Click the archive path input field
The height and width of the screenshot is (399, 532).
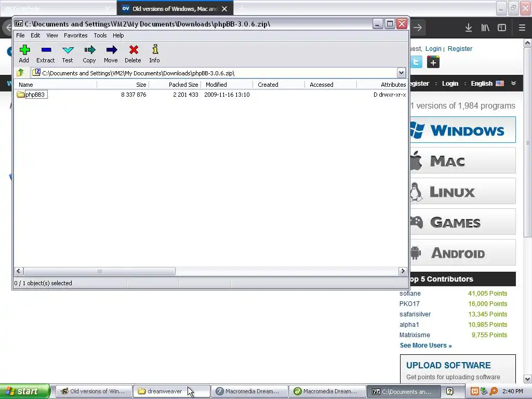(x=214, y=73)
